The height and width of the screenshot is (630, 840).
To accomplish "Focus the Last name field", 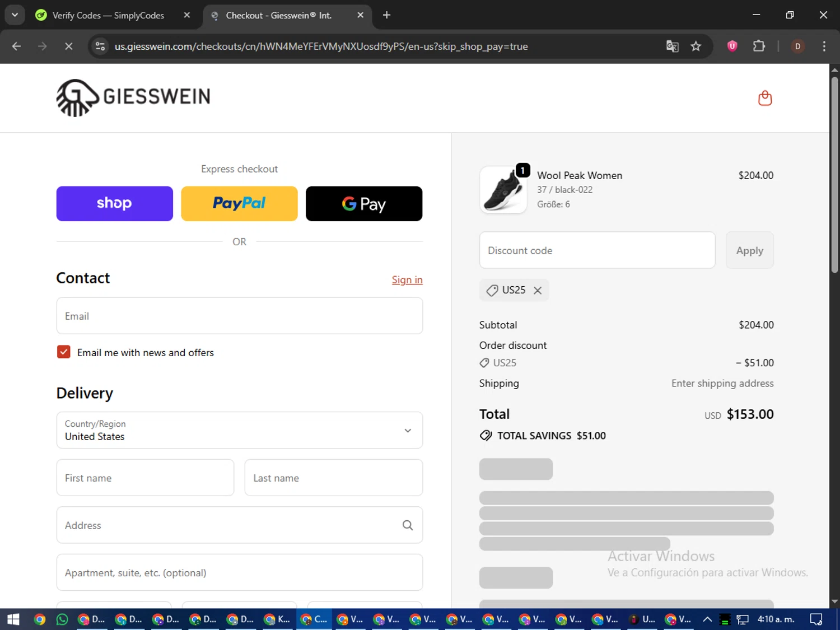I will click(x=334, y=478).
